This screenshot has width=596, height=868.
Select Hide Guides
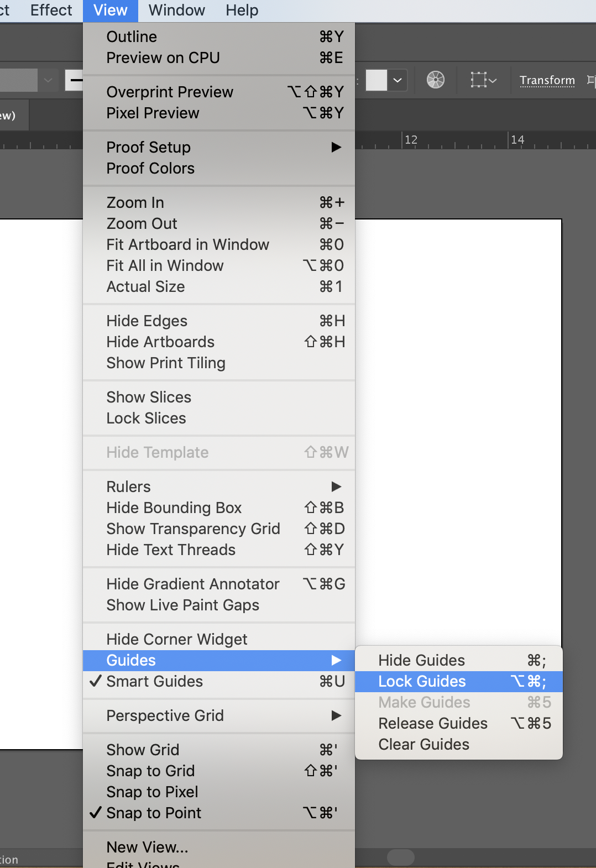pos(422,660)
